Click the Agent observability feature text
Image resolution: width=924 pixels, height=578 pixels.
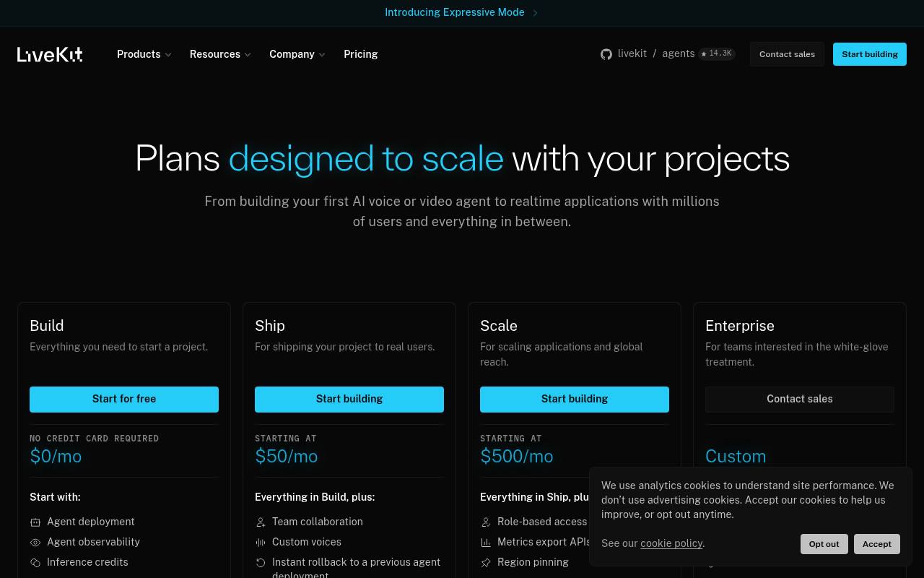(94, 542)
